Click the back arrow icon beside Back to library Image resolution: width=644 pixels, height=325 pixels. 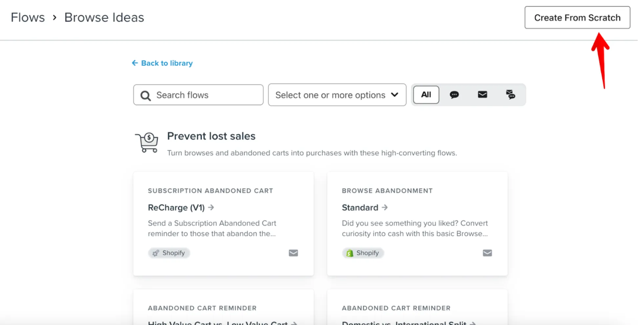(135, 63)
